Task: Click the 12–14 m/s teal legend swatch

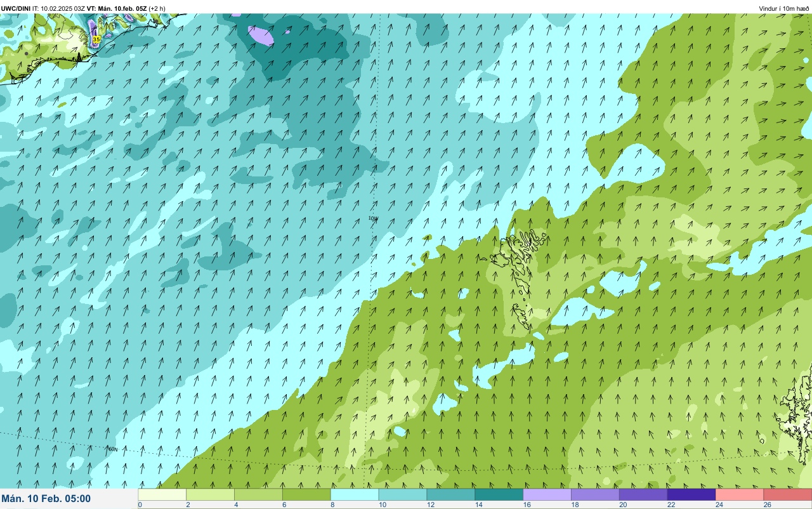Action: point(451,494)
